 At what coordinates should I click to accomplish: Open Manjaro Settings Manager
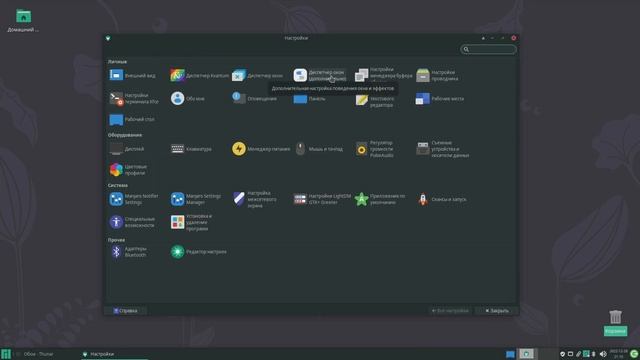coord(196,199)
